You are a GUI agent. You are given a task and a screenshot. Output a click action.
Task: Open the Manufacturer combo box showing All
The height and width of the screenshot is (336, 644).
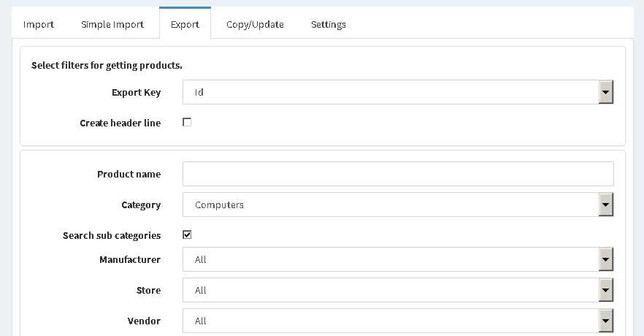click(x=398, y=259)
